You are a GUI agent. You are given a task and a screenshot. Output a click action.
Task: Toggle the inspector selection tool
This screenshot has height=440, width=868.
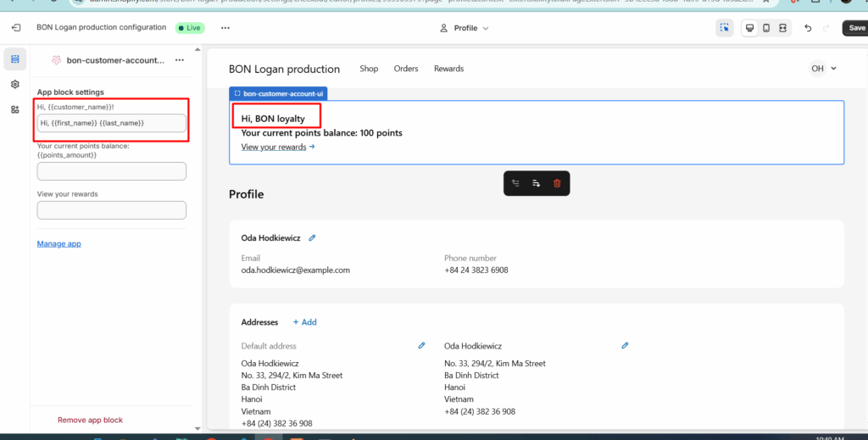tap(724, 28)
